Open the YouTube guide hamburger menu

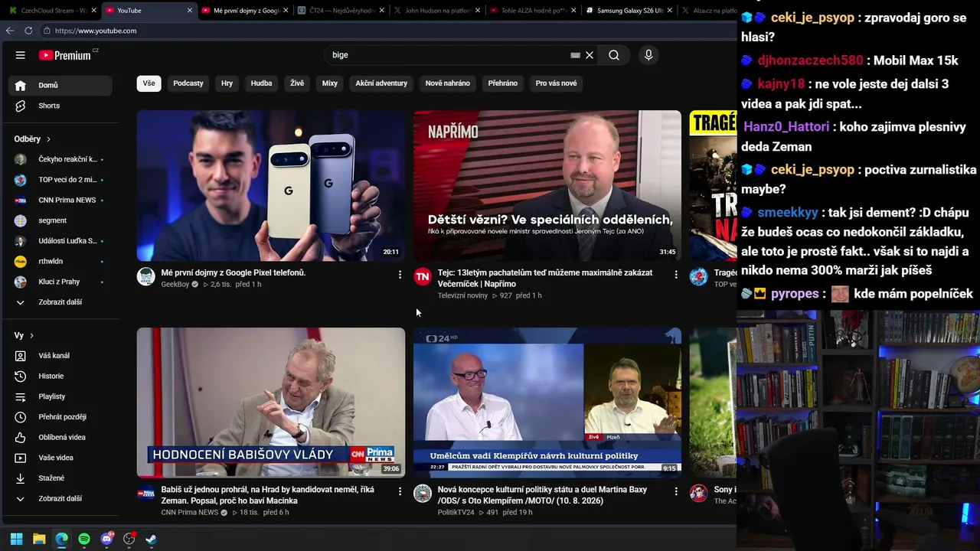(x=21, y=55)
